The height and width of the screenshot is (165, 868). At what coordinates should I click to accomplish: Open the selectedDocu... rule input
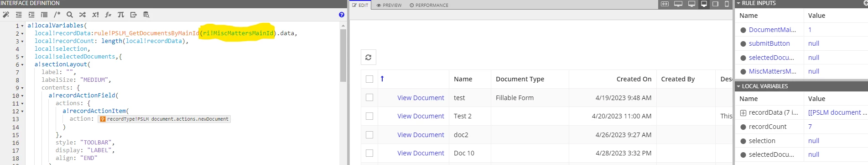click(x=771, y=58)
